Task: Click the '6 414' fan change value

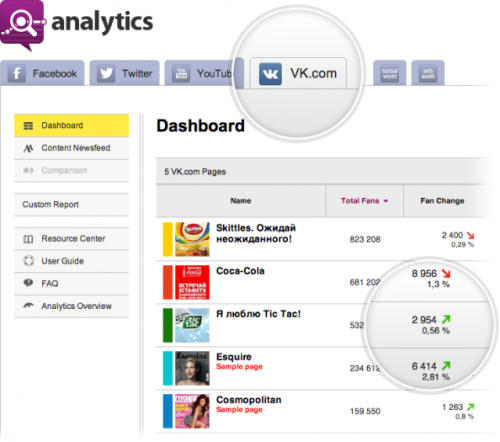Action: [424, 366]
